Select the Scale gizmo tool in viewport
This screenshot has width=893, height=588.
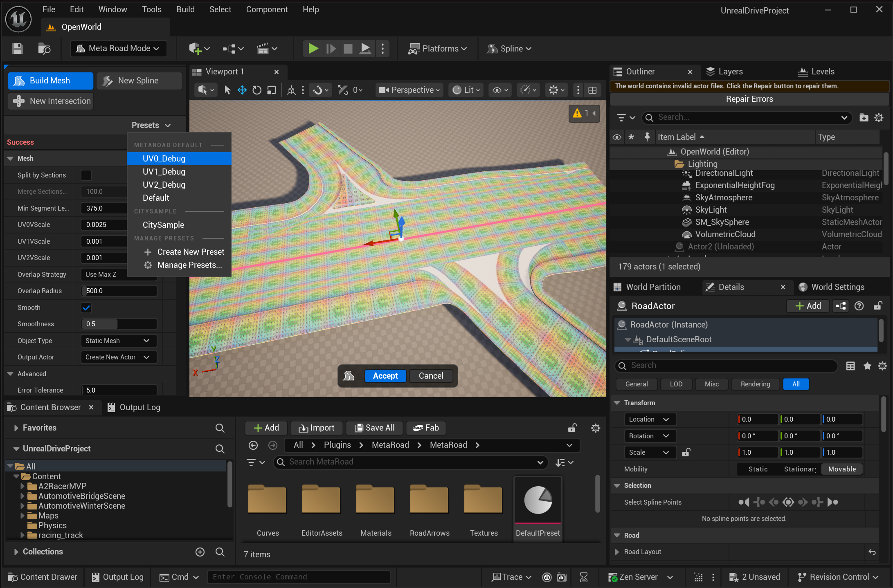(x=272, y=90)
